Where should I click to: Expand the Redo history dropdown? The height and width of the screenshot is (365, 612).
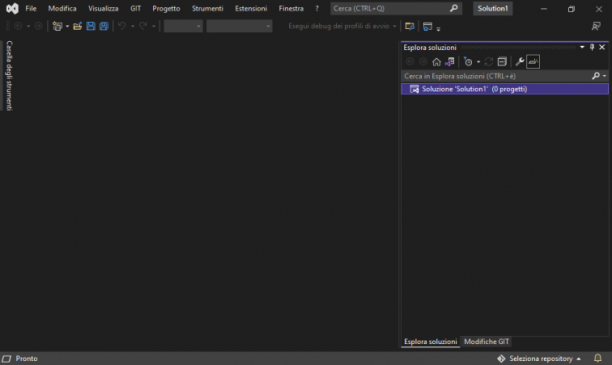pyautogui.click(x=153, y=27)
